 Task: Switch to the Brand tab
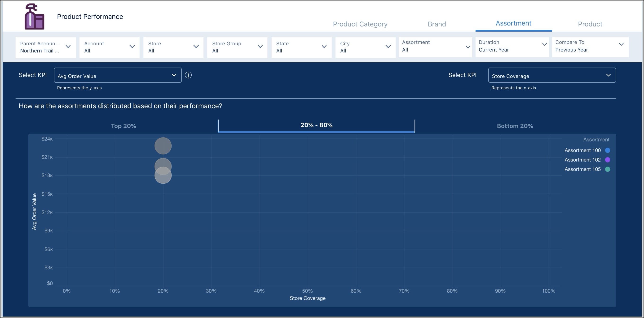(x=437, y=24)
